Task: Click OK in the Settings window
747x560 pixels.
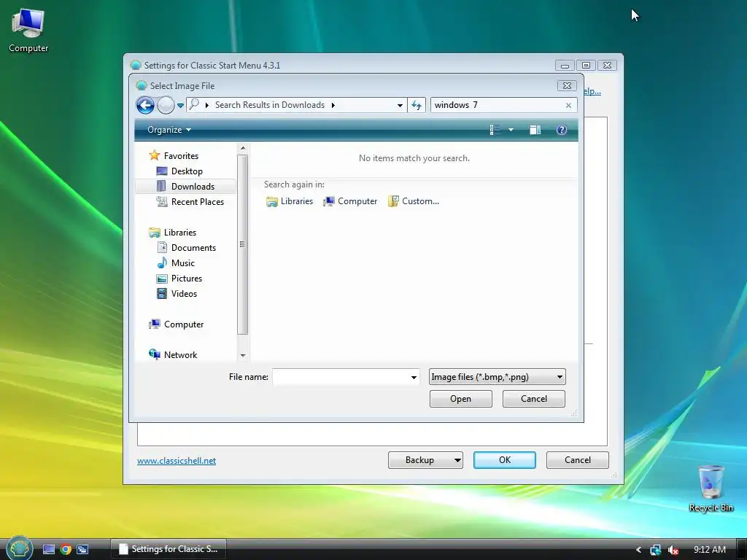Action: click(x=505, y=460)
